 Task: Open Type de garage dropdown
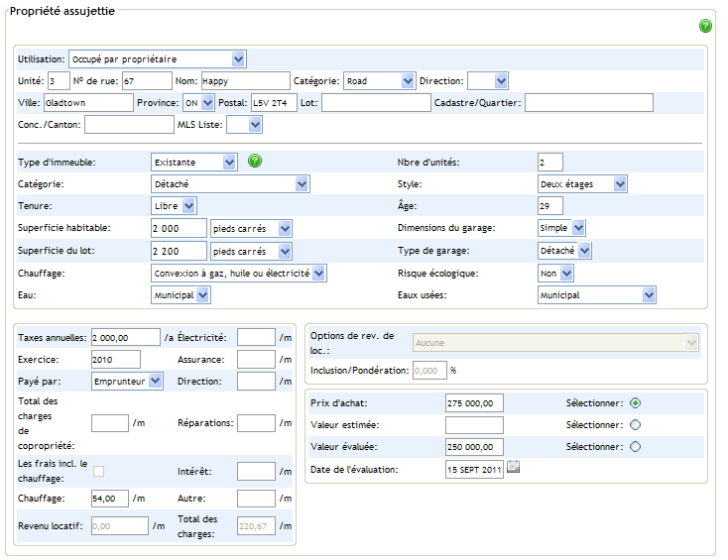pos(564,251)
